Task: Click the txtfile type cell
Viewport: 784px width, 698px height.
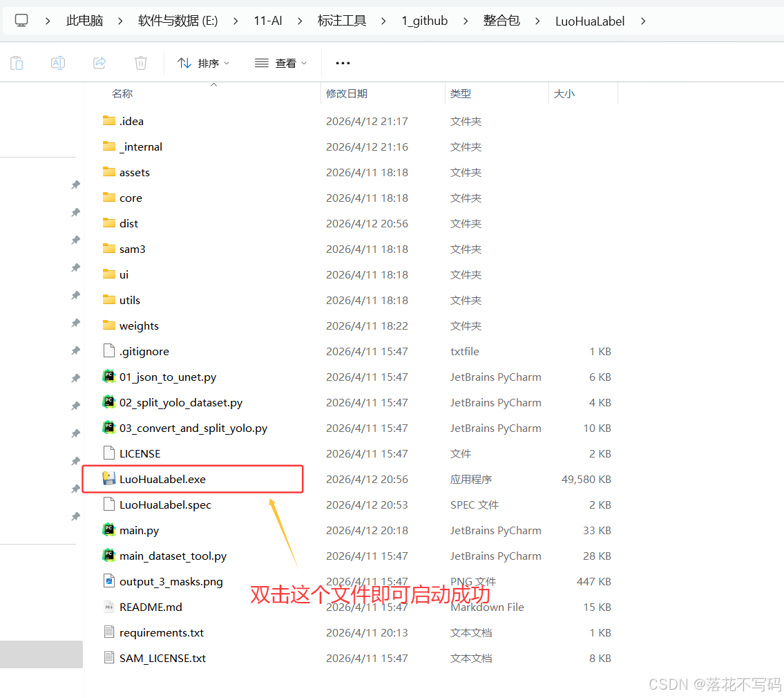Action: pos(464,351)
